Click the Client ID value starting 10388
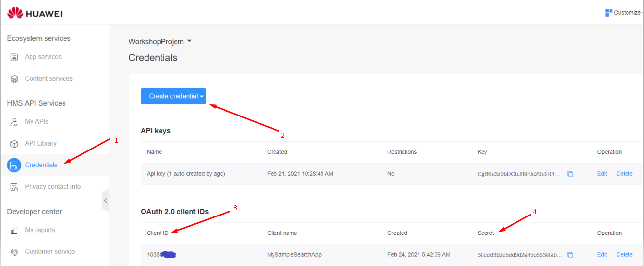Image resolution: width=644 pixels, height=266 pixels. coord(161,254)
